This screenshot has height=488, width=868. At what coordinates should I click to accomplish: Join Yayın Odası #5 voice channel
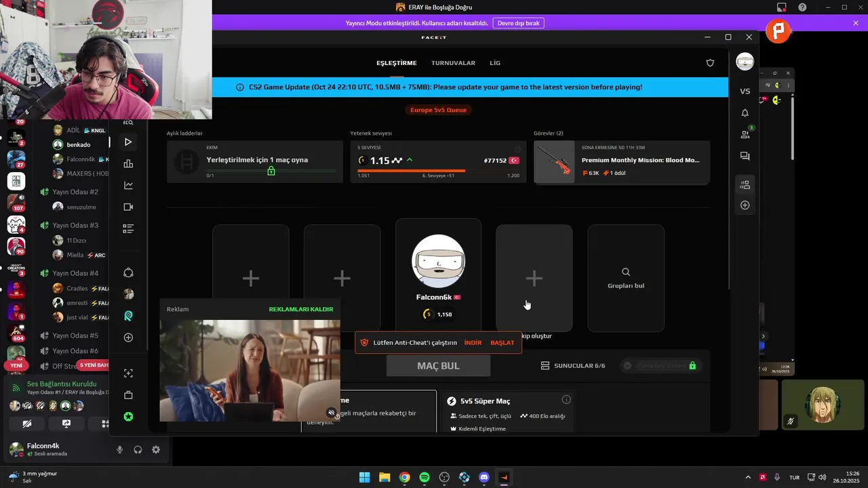click(75, 335)
